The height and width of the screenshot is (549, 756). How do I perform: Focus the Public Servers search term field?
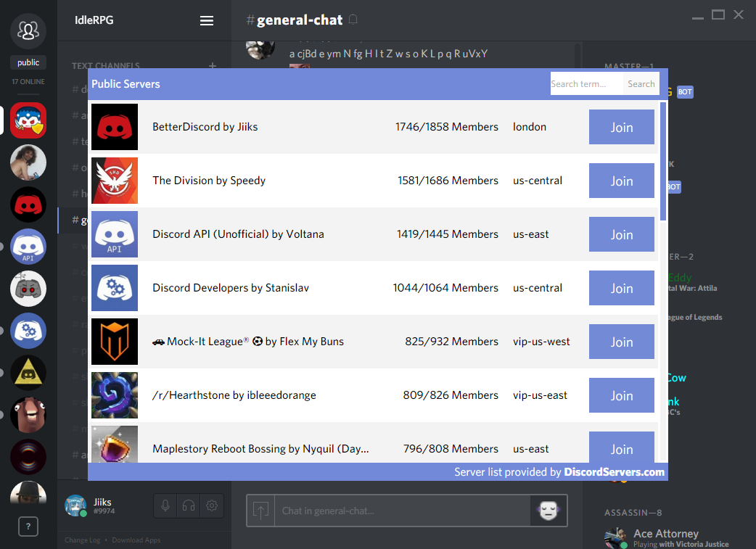point(586,84)
